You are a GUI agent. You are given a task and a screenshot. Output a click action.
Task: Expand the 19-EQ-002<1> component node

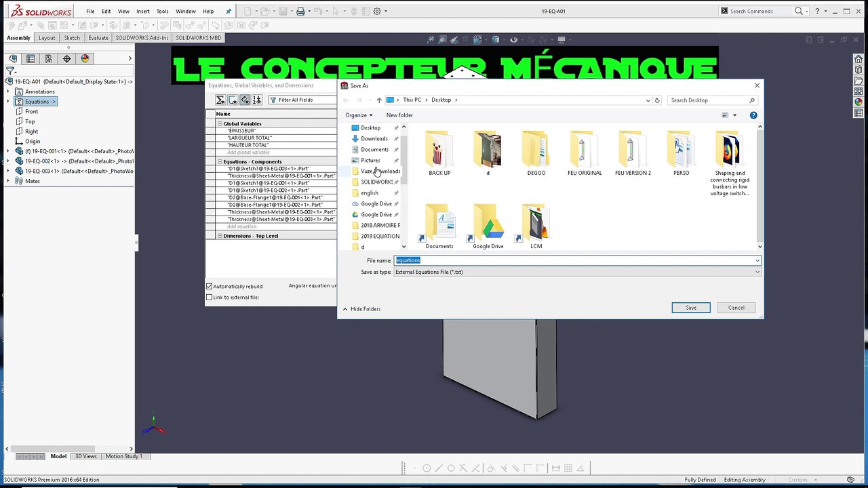8,161
